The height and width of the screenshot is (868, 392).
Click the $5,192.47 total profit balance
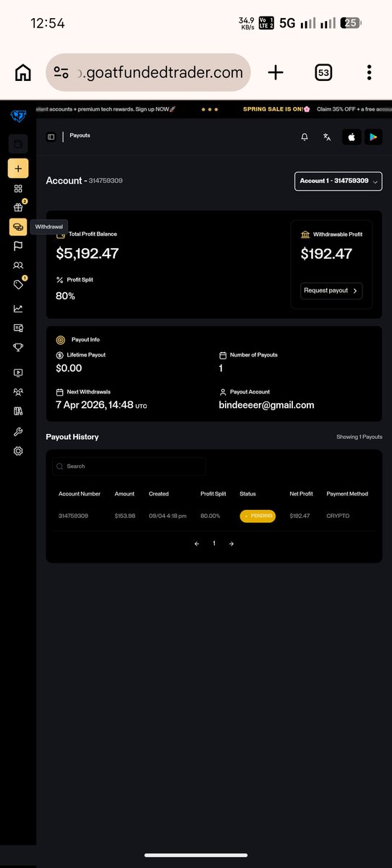(x=87, y=254)
